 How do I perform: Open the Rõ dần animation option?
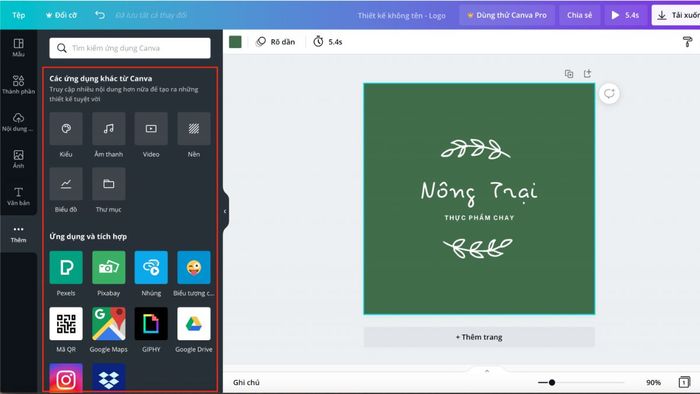coord(275,42)
